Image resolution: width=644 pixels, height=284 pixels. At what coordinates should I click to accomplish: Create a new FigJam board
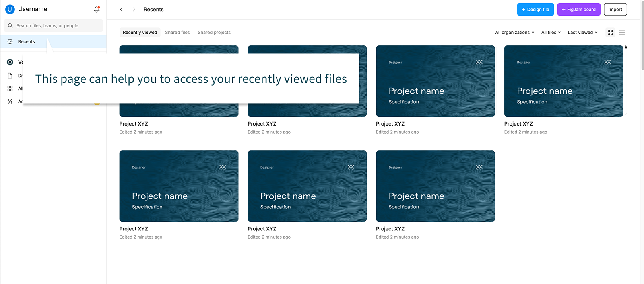579,9
